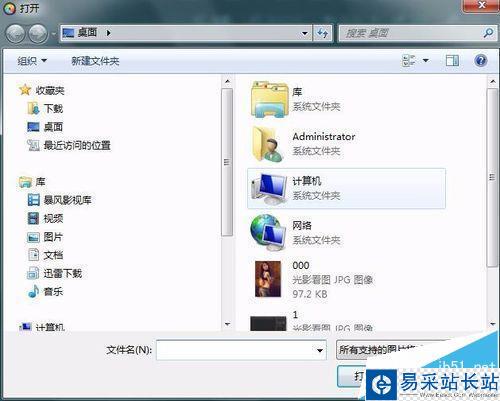Click the 000 file name text

point(301,266)
